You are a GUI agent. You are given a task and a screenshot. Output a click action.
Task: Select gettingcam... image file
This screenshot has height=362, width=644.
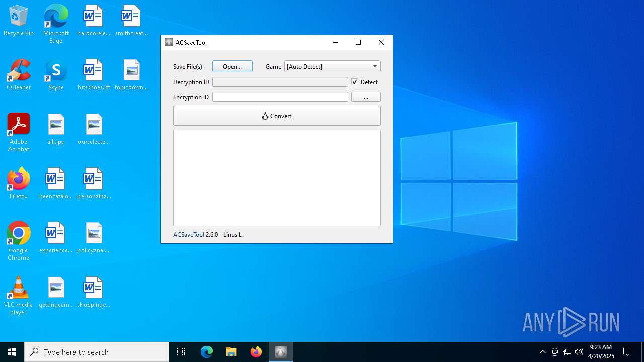[56, 292]
